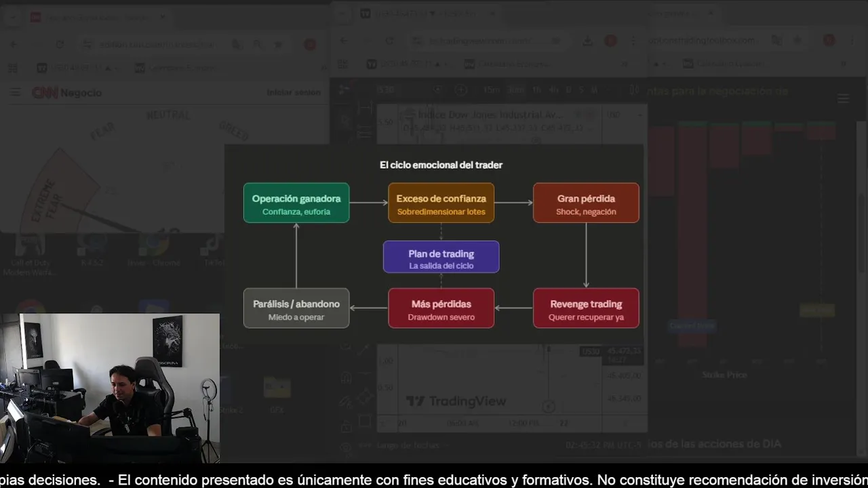Open downloads icon in TradingView browser window
Viewport: 868px width, 488px height.
pos(587,41)
